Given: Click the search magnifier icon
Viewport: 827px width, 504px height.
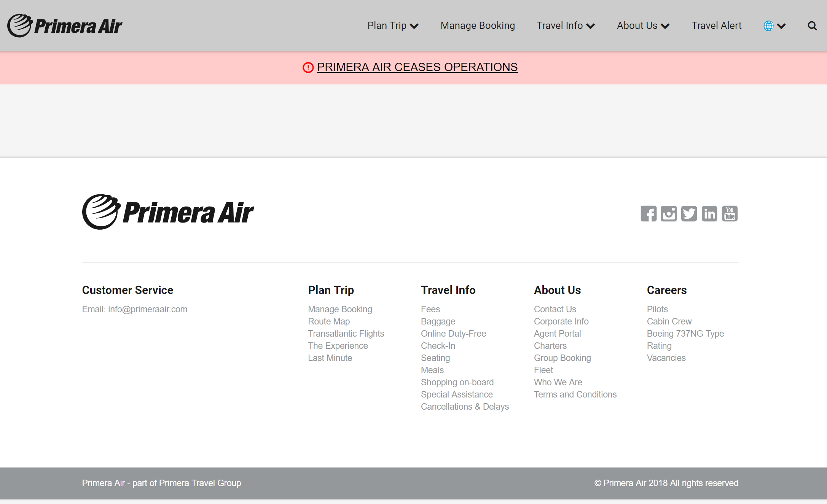Looking at the screenshot, I should tap(812, 26).
